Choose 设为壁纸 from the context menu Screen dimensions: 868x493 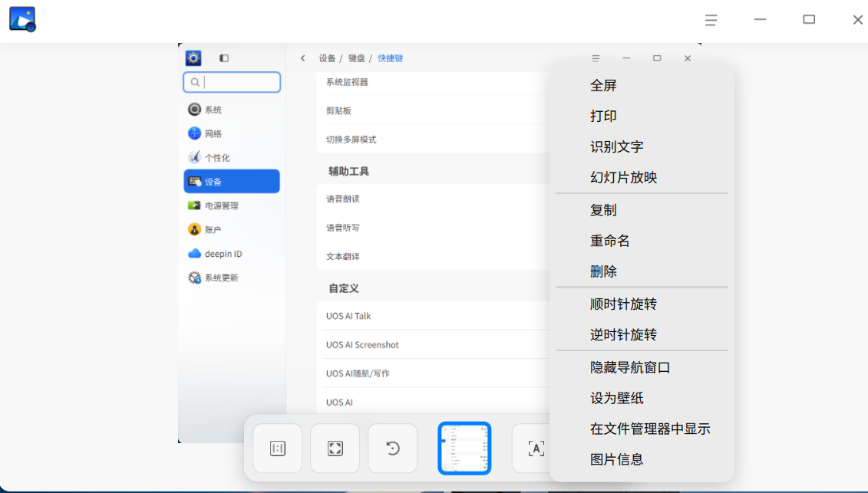(x=642, y=399)
